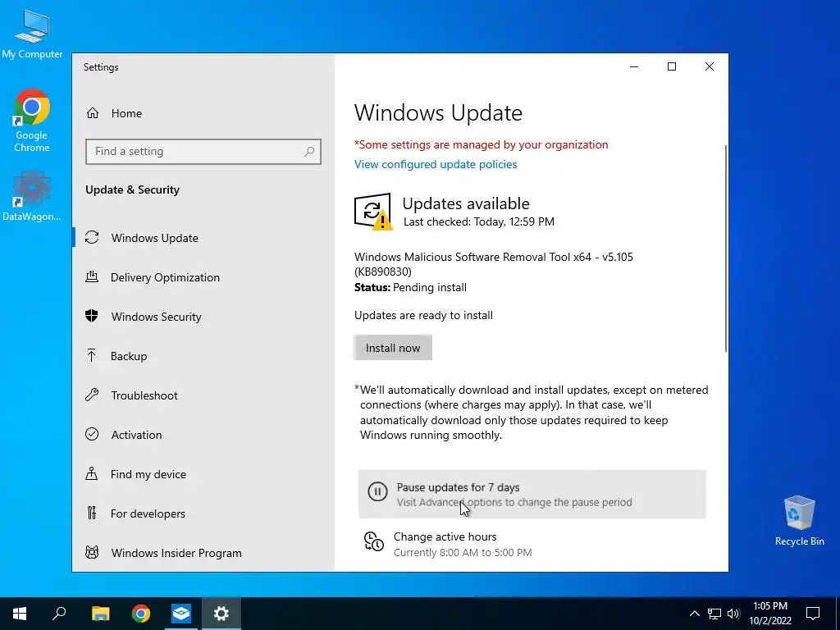Click the magnifier icon in Find a setting
The width and height of the screenshot is (840, 630).
[309, 152]
